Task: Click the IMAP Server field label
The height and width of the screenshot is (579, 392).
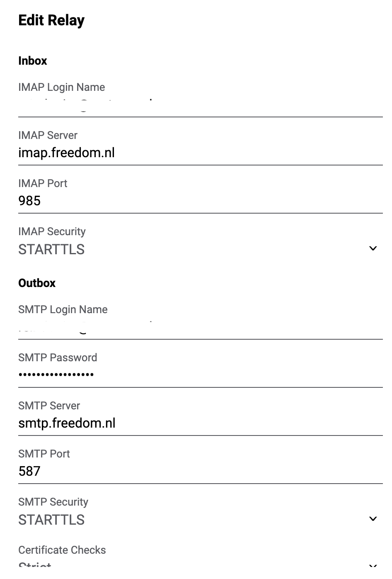Action: point(48,136)
